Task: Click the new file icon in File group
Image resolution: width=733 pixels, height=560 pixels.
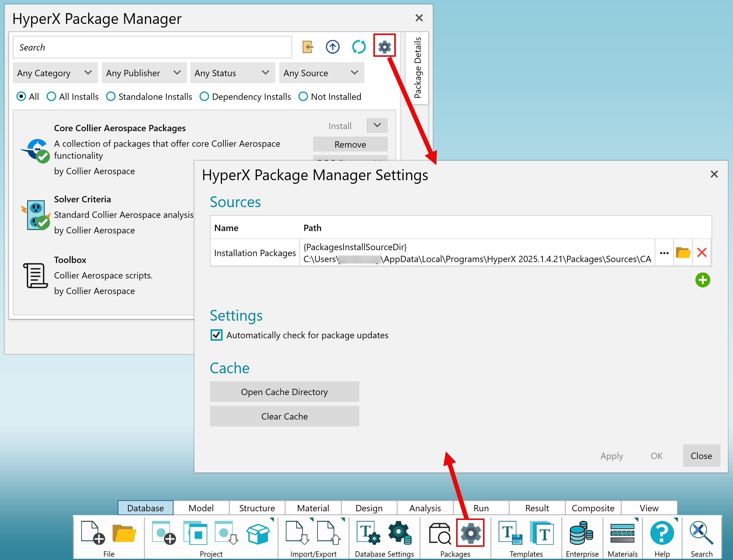Action: 92,533
